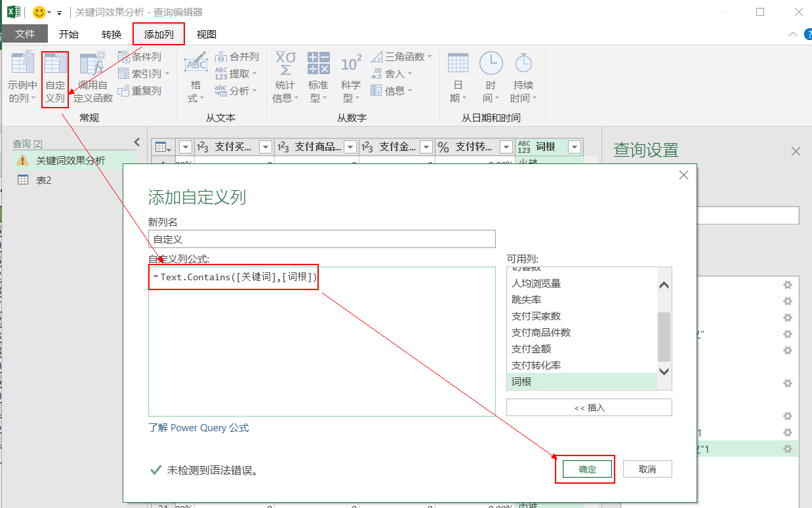Open the 文件 file menu
The image size is (812, 508).
25,34
